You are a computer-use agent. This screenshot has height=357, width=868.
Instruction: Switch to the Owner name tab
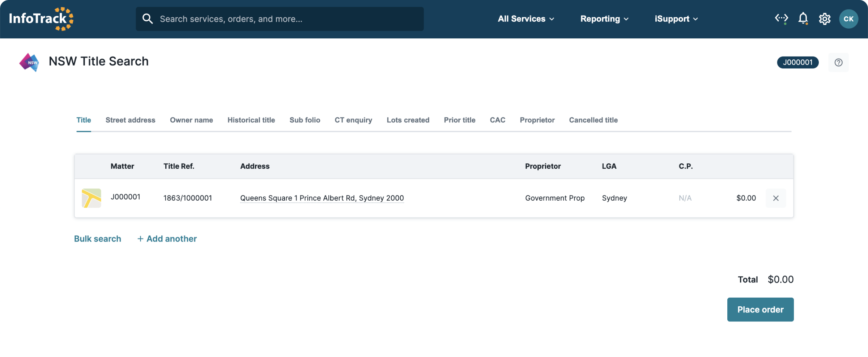coord(191,120)
